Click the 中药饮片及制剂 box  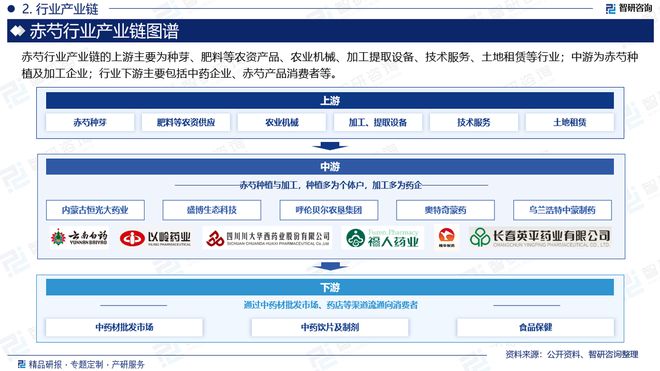[x=330, y=327]
